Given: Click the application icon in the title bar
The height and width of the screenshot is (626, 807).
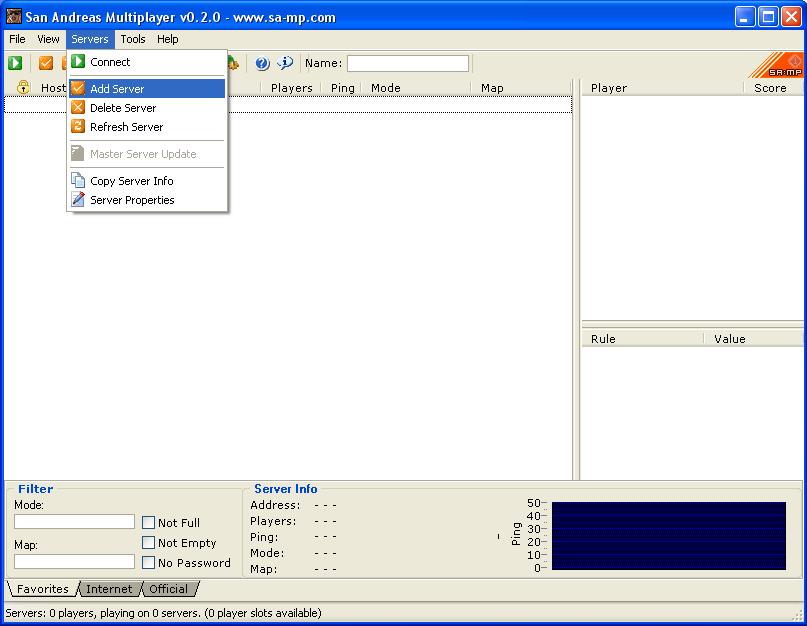Looking at the screenshot, I should pyautogui.click(x=14, y=16).
